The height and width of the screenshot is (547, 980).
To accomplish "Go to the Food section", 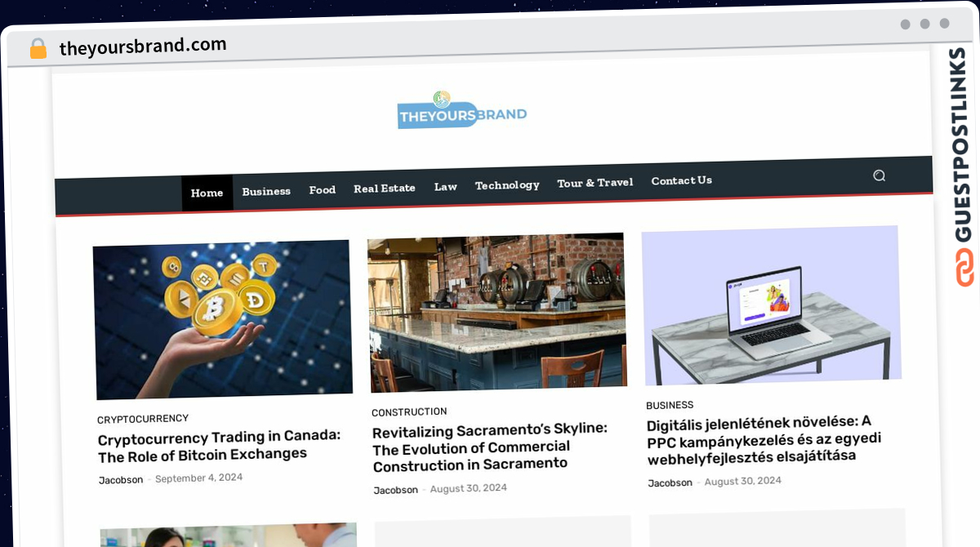I will click(x=323, y=189).
